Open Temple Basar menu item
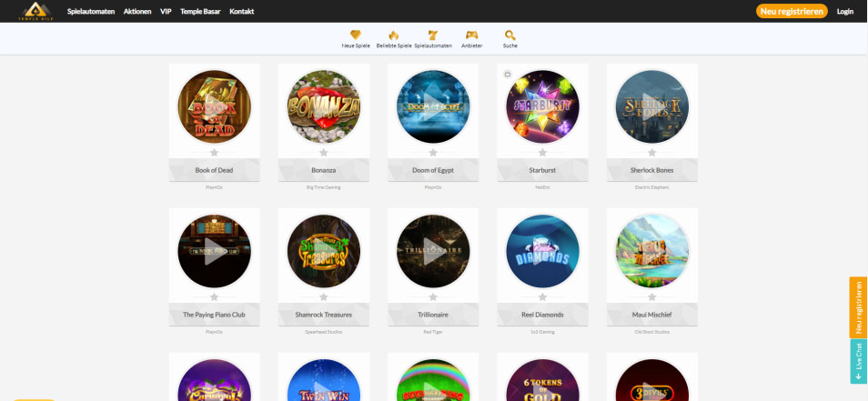This screenshot has width=868, height=401. pos(200,11)
